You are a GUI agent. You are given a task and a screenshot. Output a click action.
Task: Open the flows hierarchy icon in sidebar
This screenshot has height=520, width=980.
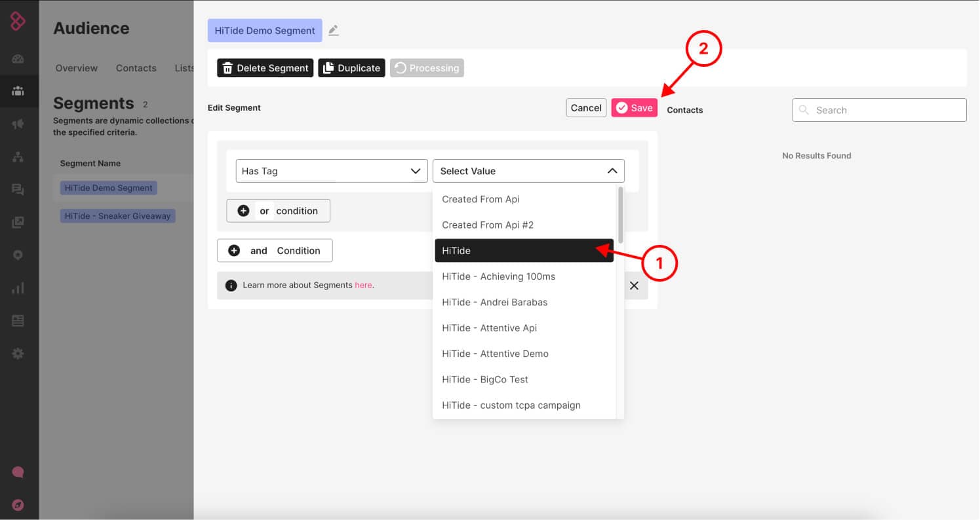[18, 157]
